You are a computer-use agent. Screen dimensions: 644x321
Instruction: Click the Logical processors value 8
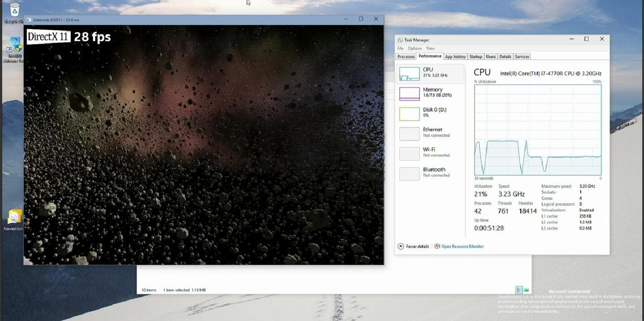tap(580, 204)
